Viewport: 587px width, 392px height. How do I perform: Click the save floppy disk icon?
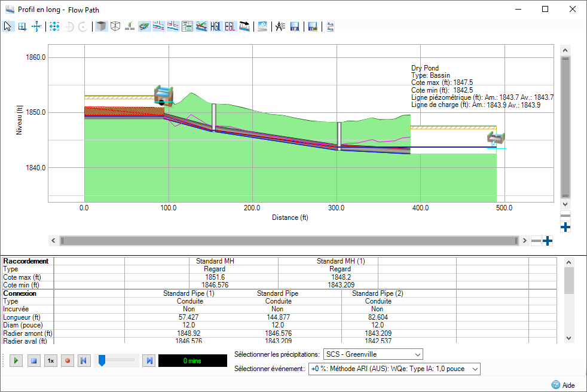295,26
